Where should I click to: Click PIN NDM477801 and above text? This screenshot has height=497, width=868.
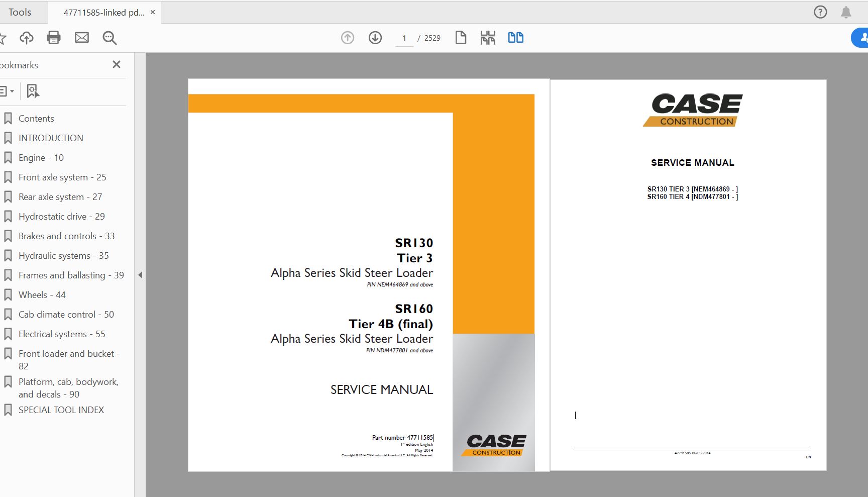pos(400,351)
